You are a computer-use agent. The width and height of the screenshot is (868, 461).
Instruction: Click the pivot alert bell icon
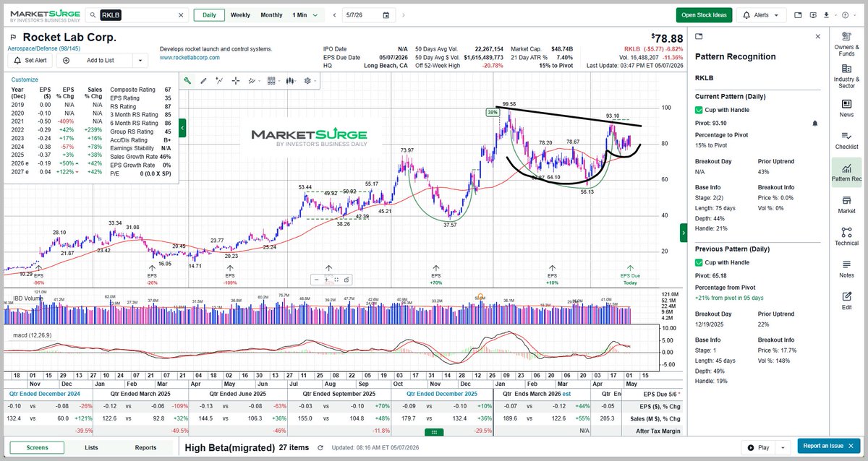click(x=815, y=124)
